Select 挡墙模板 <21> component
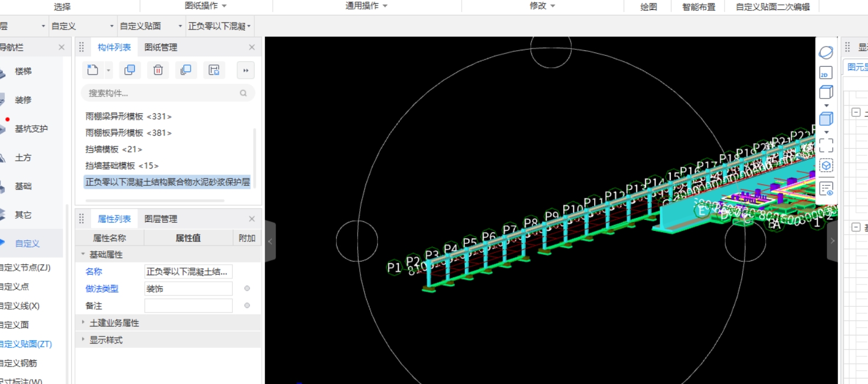Image resolution: width=868 pixels, height=384 pixels. click(x=114, y=149)
